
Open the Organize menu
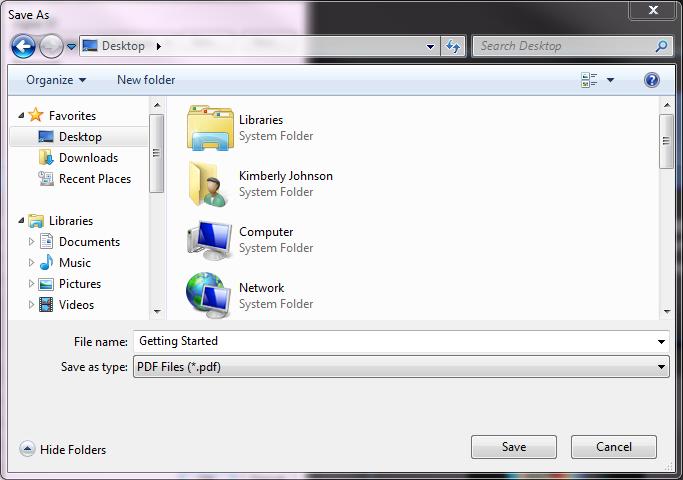[56, 80]
